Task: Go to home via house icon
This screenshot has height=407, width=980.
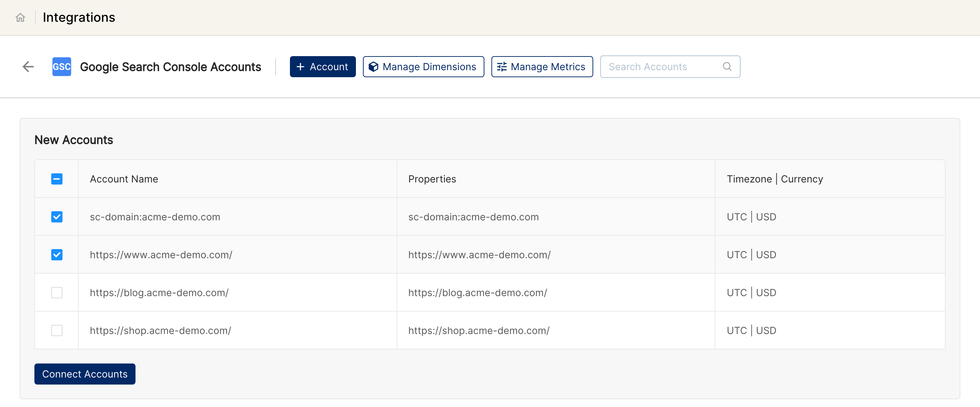Action: [x=20, y=18]
